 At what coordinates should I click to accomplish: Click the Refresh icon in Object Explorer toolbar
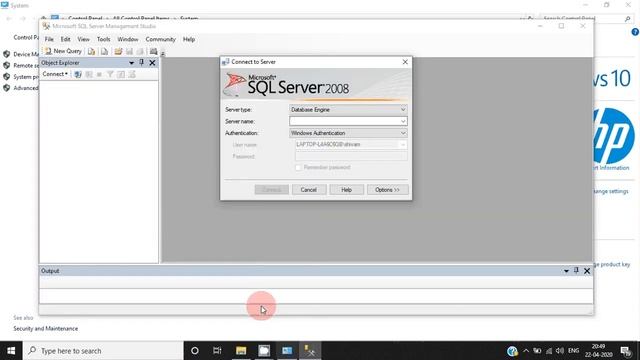point(121,74)
